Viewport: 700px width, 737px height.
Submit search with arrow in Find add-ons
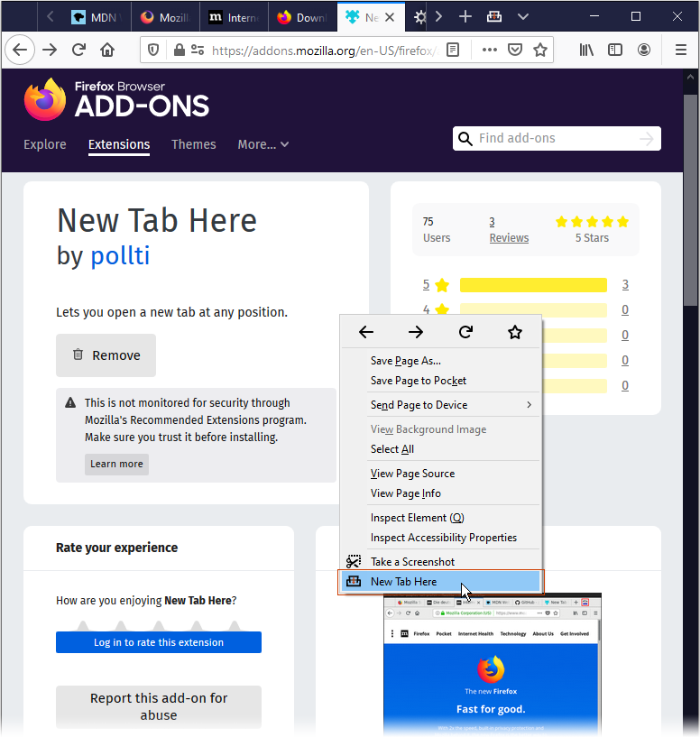click(x=647, y=139)
